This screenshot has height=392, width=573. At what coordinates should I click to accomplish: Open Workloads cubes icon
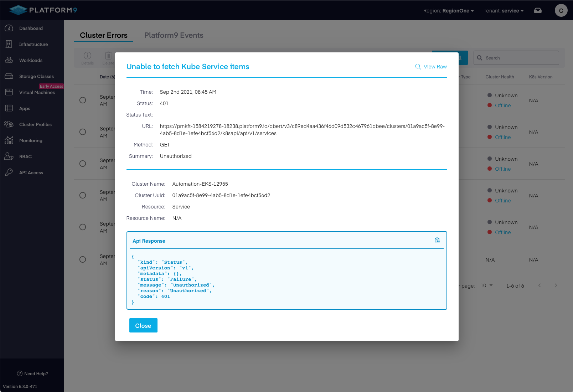9,60
